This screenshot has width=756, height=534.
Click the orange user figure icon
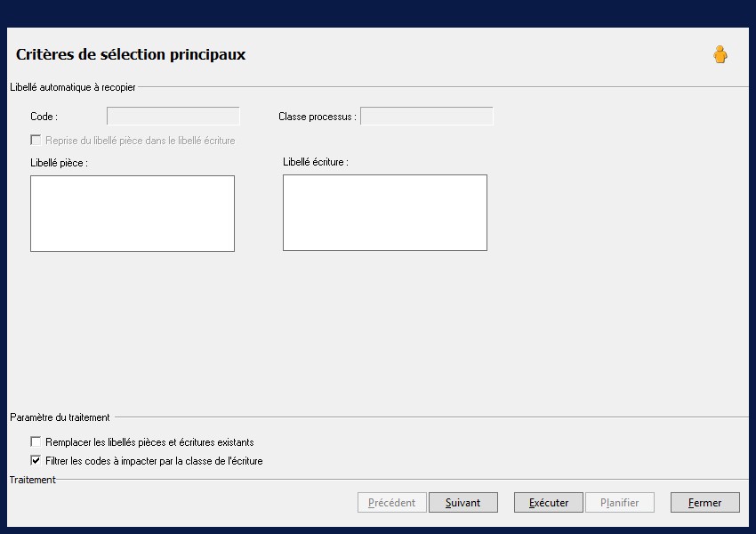point(720,54)
